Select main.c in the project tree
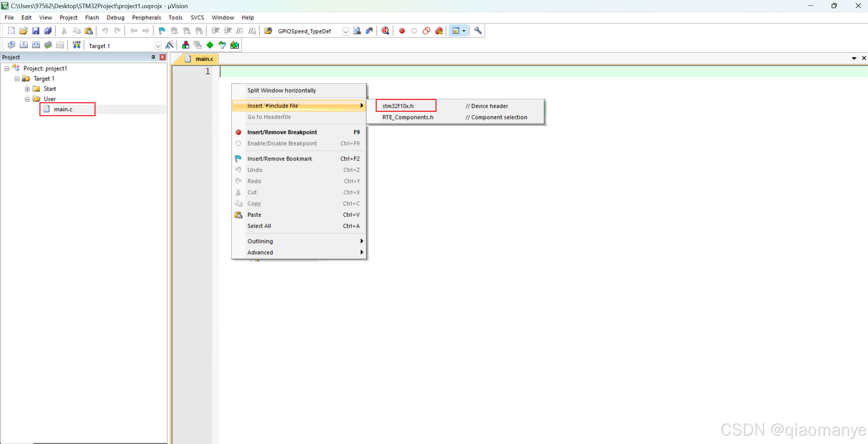The width and height of the screenshot is (868, 444). point(63,109)
